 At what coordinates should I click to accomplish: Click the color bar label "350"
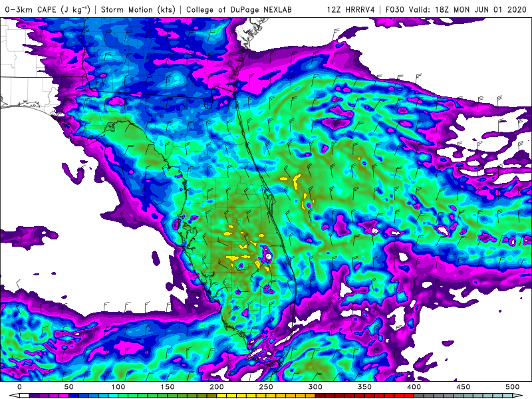[364, 387]
